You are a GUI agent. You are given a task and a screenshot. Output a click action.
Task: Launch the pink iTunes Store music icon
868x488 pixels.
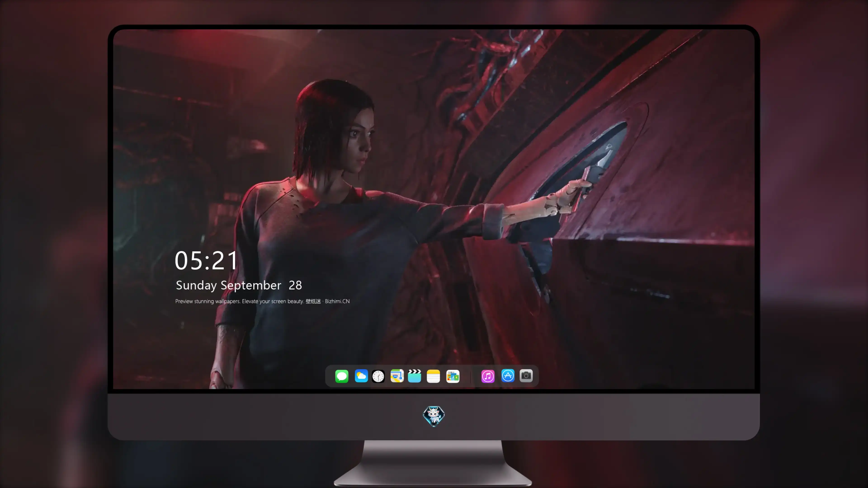point(488,376)
